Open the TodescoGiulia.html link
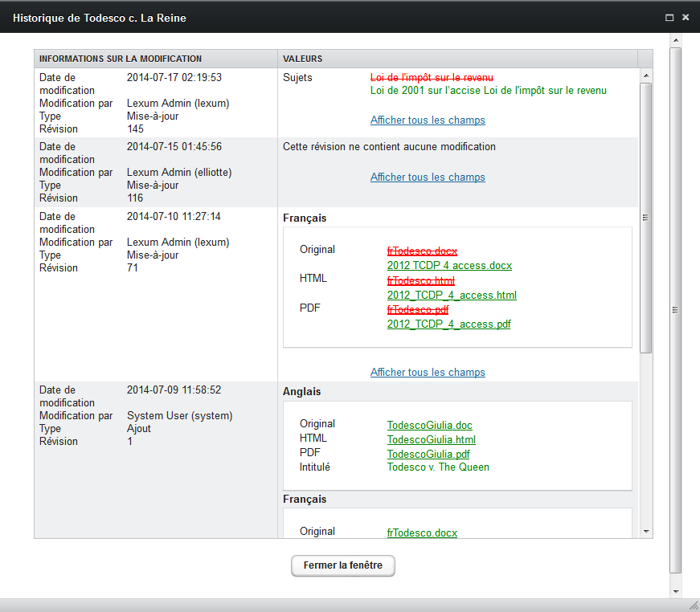This screenshot has width=700, height=612. pos(431,439)
